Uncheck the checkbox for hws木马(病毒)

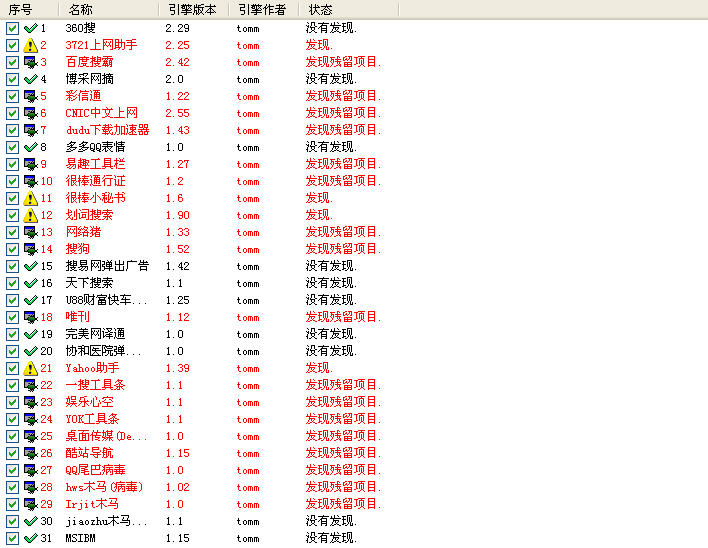[12, 488]
